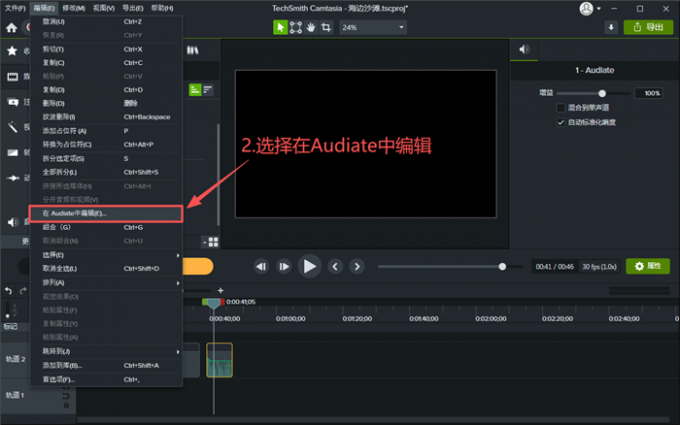Click the green 属性 properties button
The image size is (680, 425).
tap(648, 266)
